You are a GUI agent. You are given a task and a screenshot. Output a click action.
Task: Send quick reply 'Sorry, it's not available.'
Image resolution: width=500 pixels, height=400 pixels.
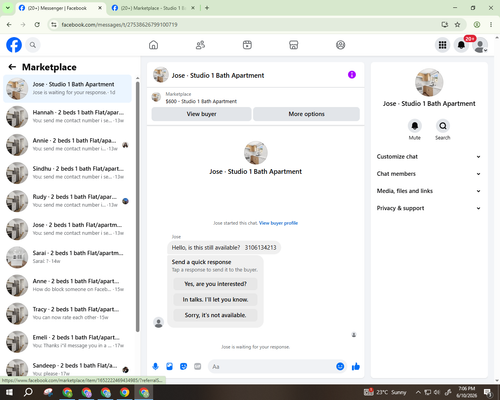point(215,315)
